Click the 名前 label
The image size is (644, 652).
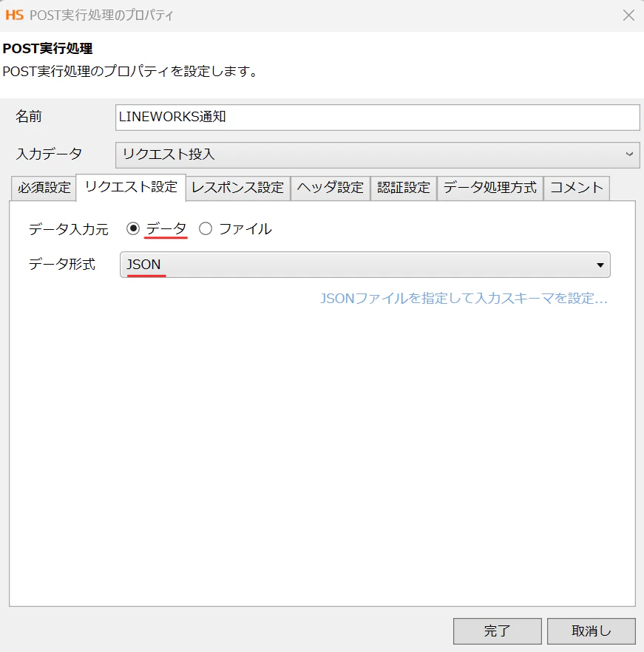coord(29,117)
